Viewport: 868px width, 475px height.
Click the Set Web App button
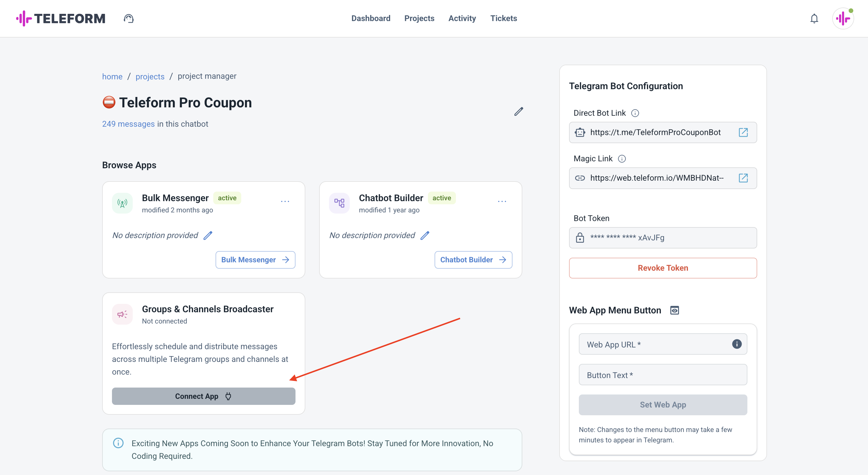coord(663,405)
